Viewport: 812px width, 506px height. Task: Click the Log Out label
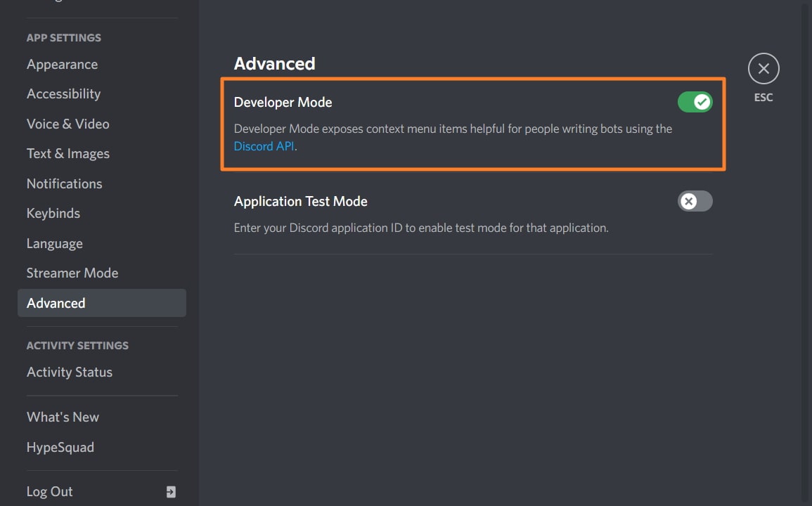[50, 491]
